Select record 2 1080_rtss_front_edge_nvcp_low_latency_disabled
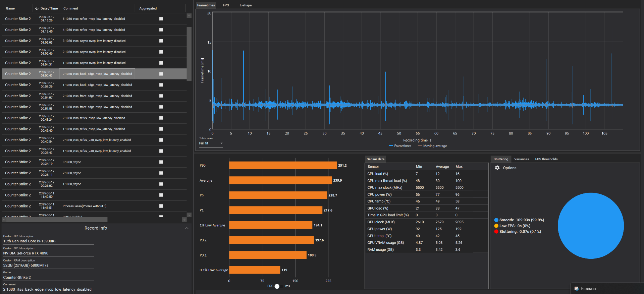Image resolution: width=644 pixels, height=294 pixels. (94, 96)
